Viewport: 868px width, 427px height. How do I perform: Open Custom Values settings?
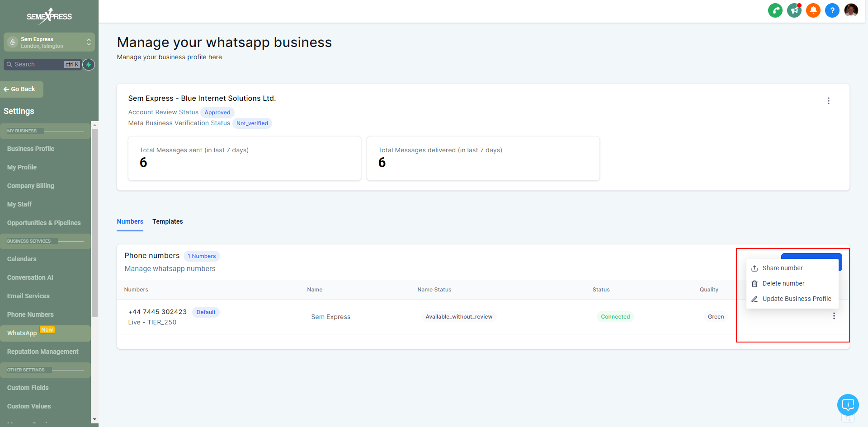click(29, 406)
